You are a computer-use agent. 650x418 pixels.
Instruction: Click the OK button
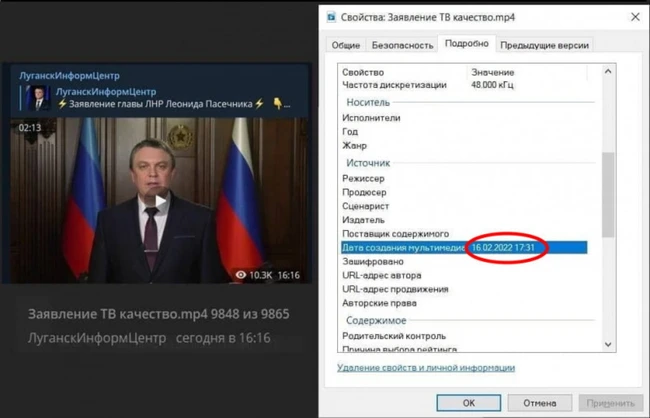[x=468, y=403]
